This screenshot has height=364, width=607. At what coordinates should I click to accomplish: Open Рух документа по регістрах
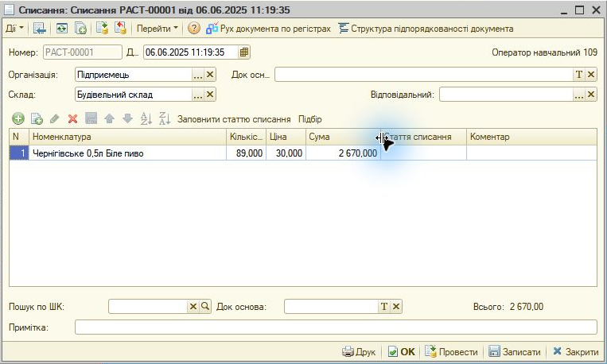tap(268, 29)
